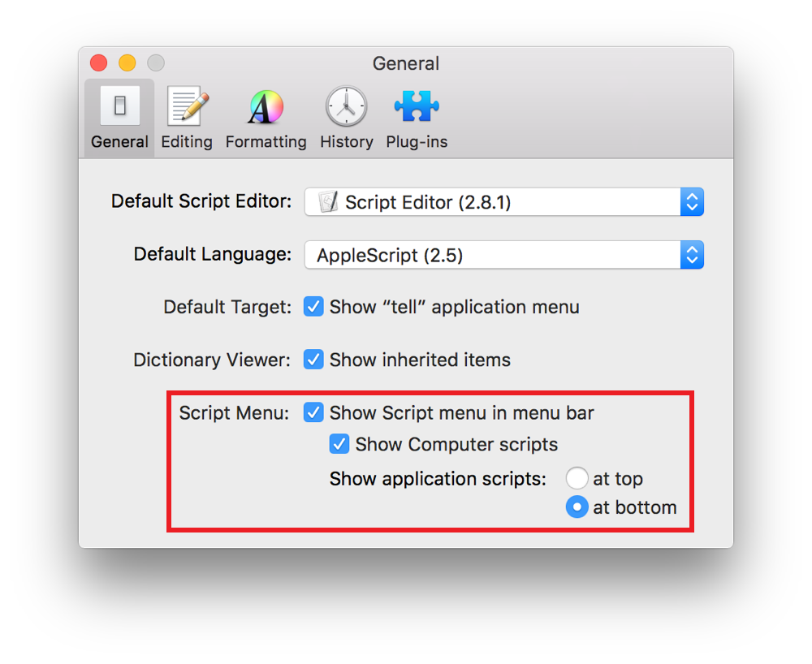Toggle Show “tell” application menu
The height and width of the screenshot is (664, 812).
[x=313, y=307]
